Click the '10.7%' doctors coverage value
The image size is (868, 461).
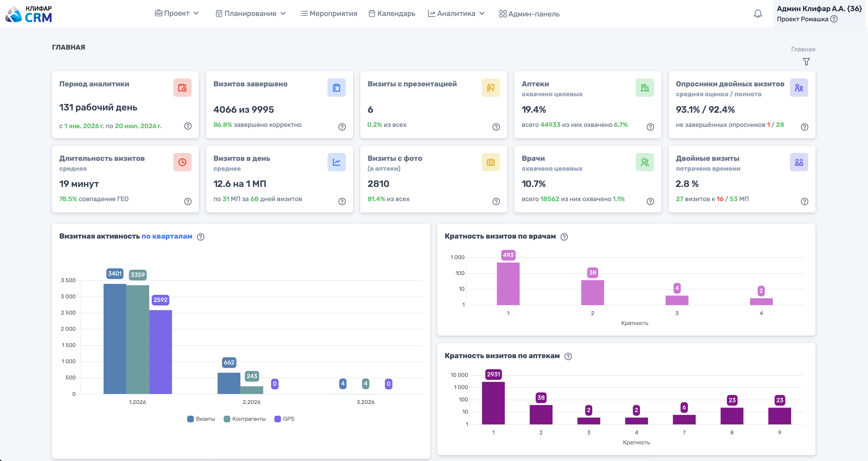click(x=533, y=184)
